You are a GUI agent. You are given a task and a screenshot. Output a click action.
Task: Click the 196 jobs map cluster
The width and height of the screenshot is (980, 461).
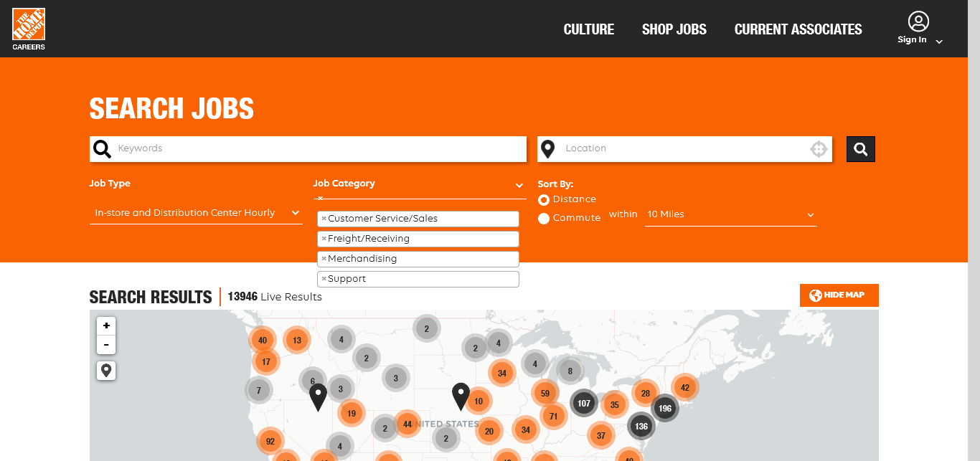pos(664,408)
